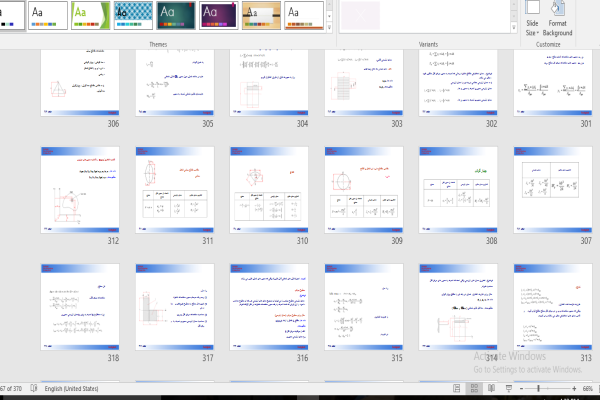Click zoom in plus button
600x400 pixels.
(x=574, y=389)
